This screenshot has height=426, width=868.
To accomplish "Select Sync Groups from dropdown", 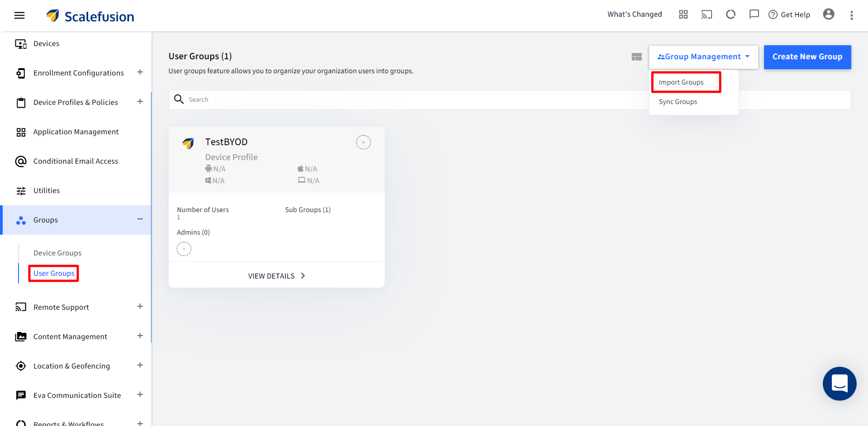I will click(x=678, y=102).
